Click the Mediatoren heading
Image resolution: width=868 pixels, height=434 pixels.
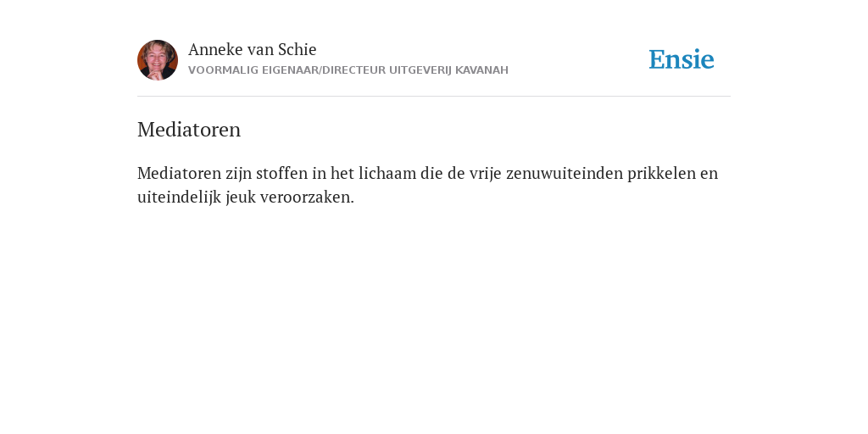point(189,130)
